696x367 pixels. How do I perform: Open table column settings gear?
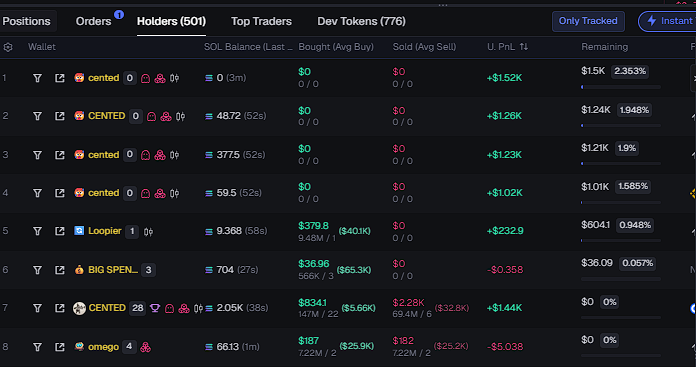click(x=8, y=47)
